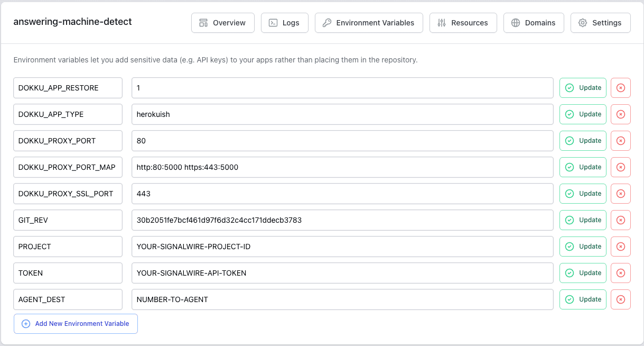Image resolution: width=644 pixels, height=346 pixels.
Task: Update the DOKKU_APP_RESTORE variable
Action: (x=583, y=88)
